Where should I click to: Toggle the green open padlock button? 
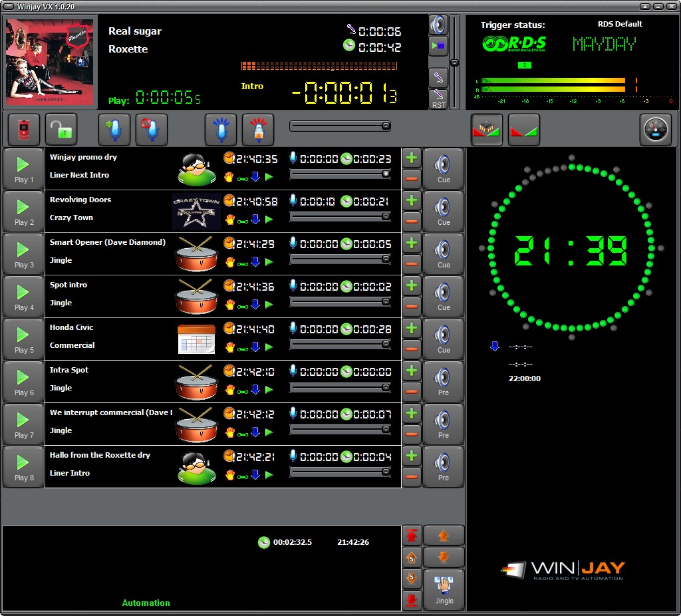click(61, 130)
